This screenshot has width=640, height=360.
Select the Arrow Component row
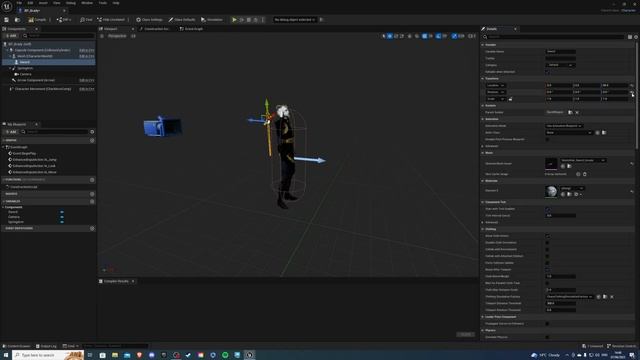[36, 80]
